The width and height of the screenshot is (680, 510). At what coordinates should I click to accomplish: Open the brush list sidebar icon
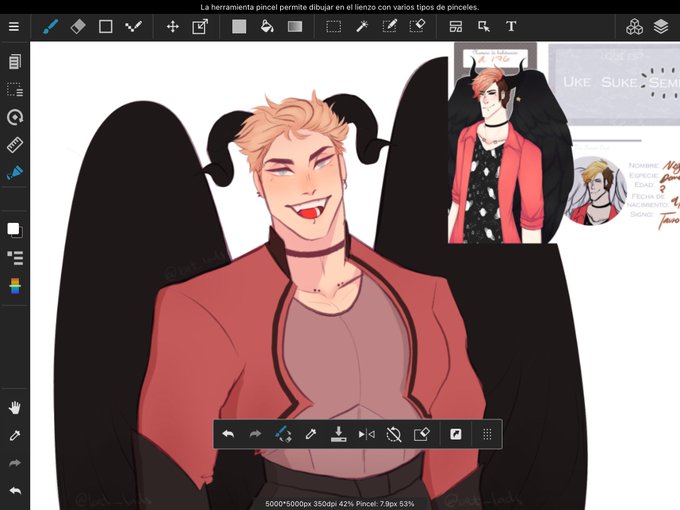(x=15, y=258)
